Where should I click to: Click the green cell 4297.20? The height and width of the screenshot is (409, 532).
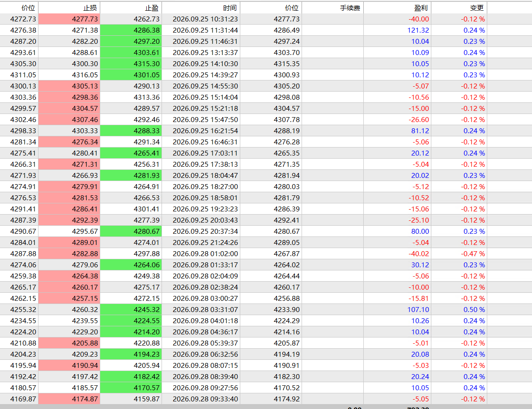(x=131, y=41)
